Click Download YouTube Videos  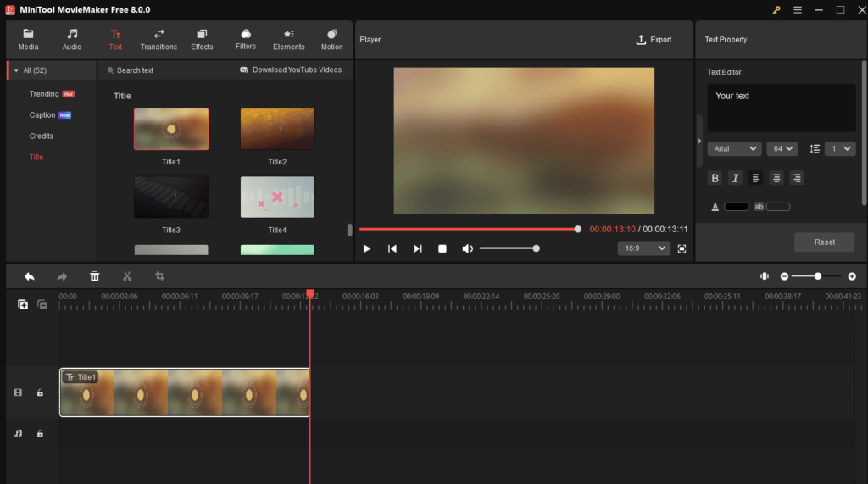pyautogui.click(x=291, y=70)
